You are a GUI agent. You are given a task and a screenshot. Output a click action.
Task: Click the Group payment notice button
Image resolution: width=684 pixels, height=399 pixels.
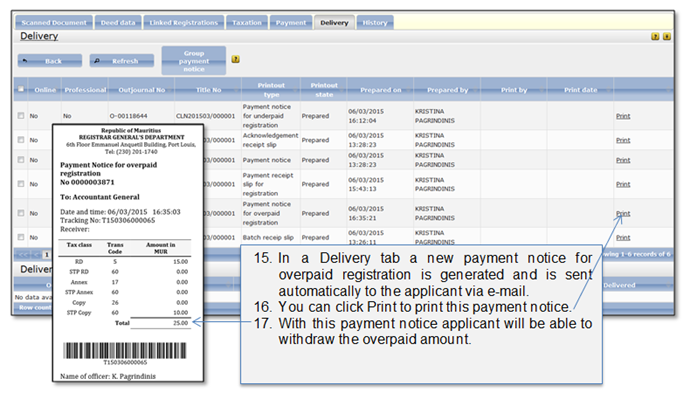coord(194,61)
